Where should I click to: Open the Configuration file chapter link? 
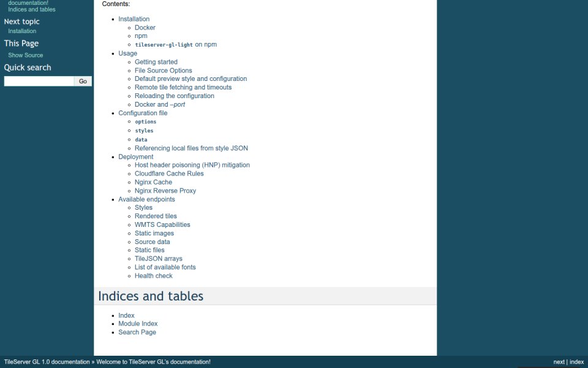[143, 113]
